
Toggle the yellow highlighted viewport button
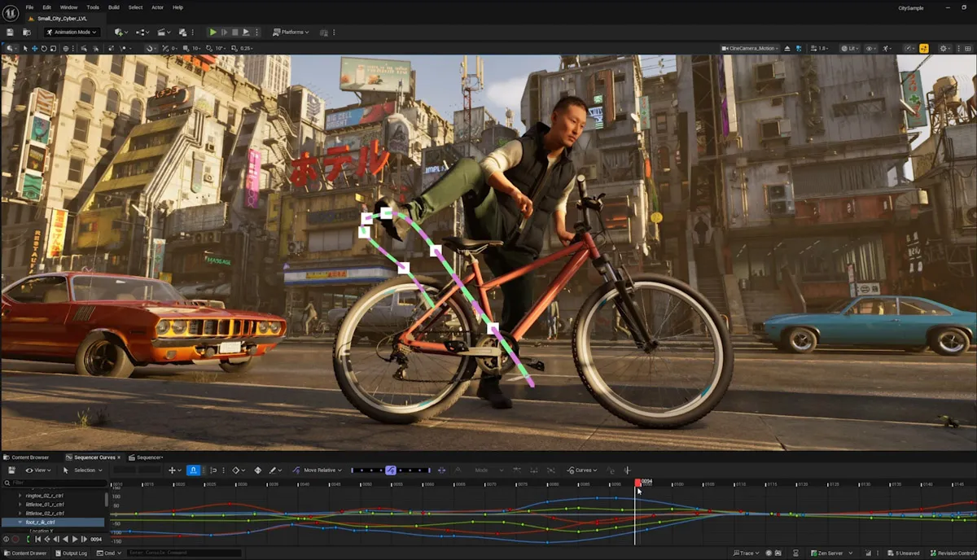pos(924,48)
